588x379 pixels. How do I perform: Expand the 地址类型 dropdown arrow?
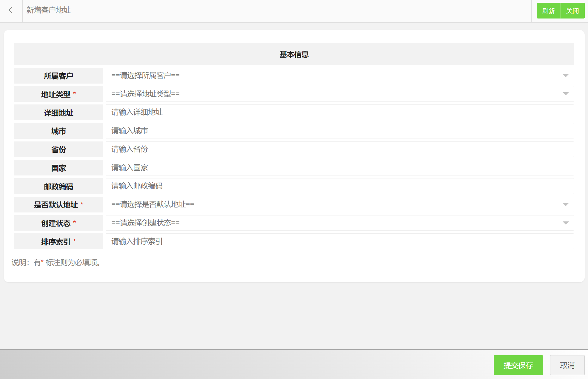pos(565,94)
